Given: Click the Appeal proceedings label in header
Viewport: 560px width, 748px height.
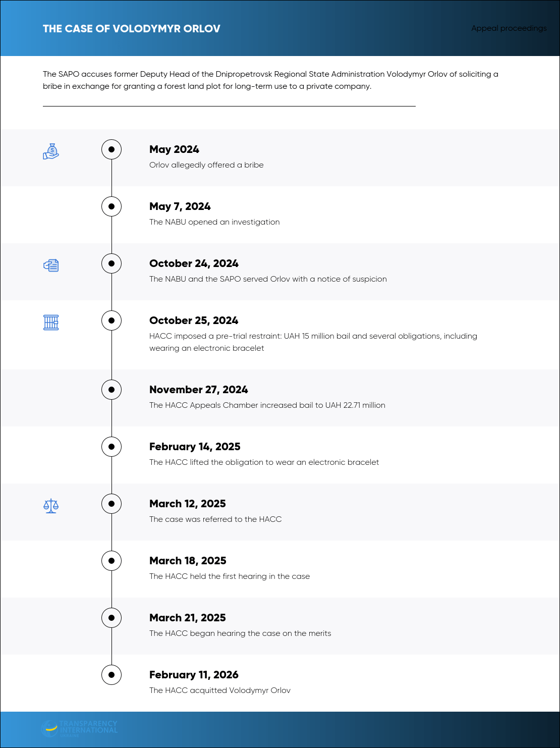Looking at the screenshot, I should click(509, 28).
